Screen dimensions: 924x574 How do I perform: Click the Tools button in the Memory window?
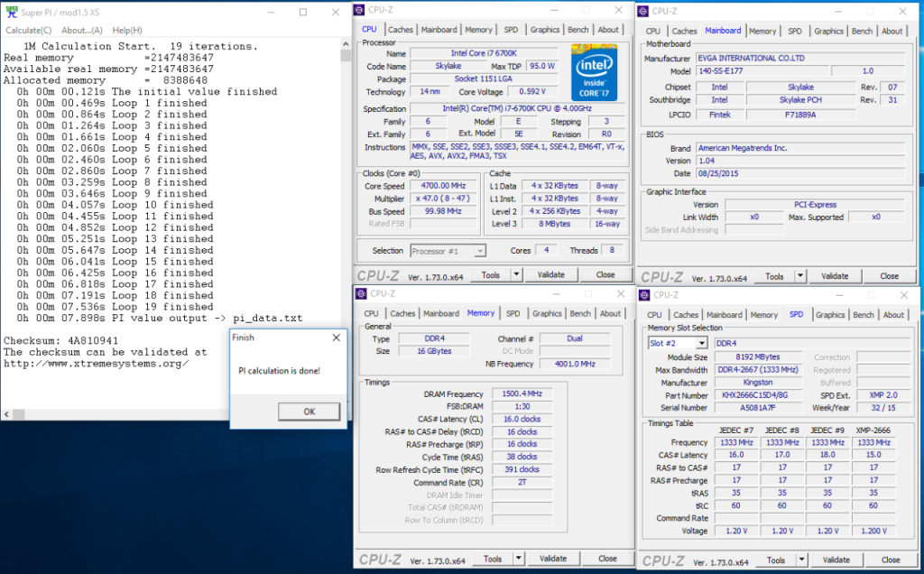click(493, 558)
